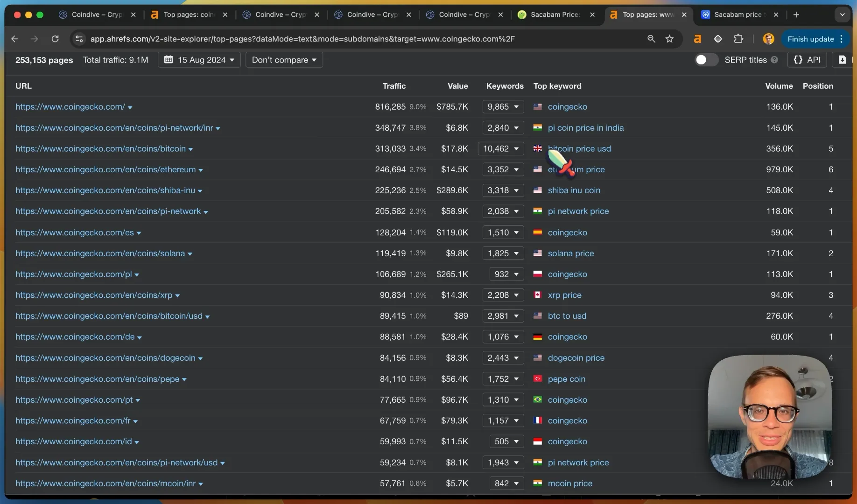Switch to the Sacabam price tab on the right
The height and width of the screenshot is (504, 857).
pyautogui.click(x=740, y=14)
